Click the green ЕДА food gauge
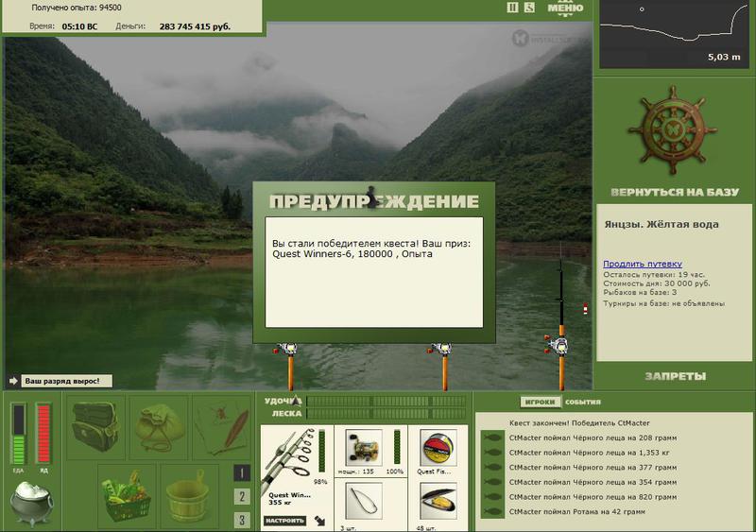 [x=19, y=434]
